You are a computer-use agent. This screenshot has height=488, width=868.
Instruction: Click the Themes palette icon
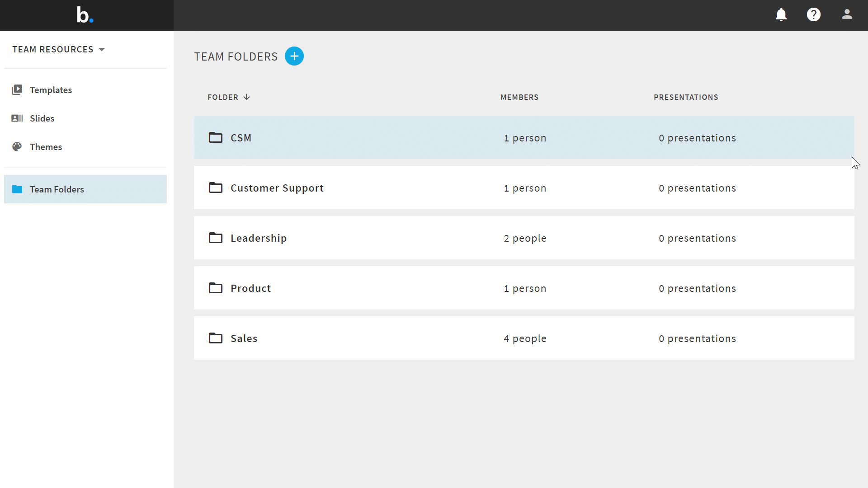(x=17, y=147)
